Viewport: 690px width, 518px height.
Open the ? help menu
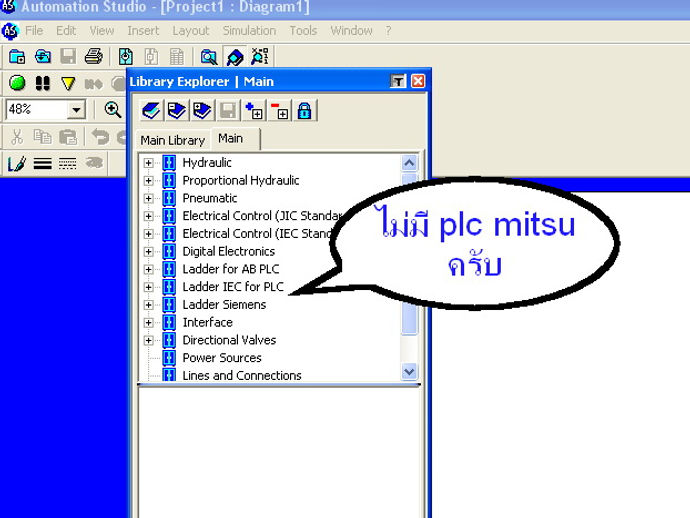pos(388,31)
